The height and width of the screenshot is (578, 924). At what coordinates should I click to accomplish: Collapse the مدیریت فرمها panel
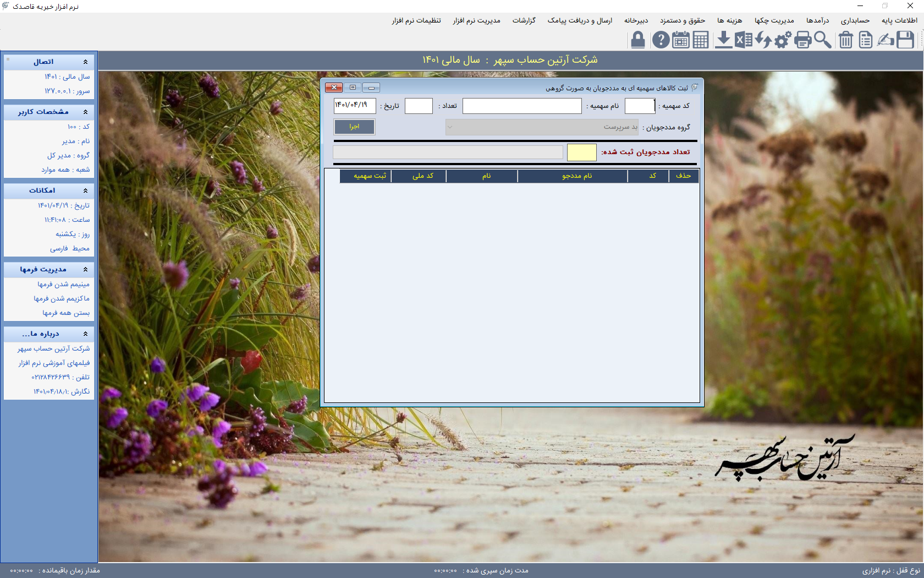pyautogui.click(x=85, y=269)
